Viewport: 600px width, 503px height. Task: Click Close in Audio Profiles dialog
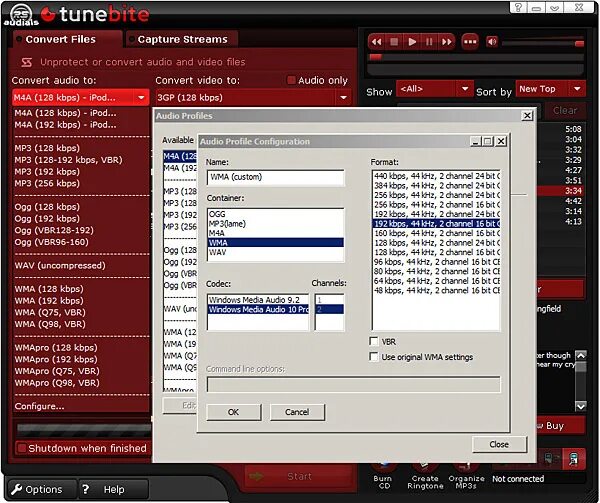(499, 444)
